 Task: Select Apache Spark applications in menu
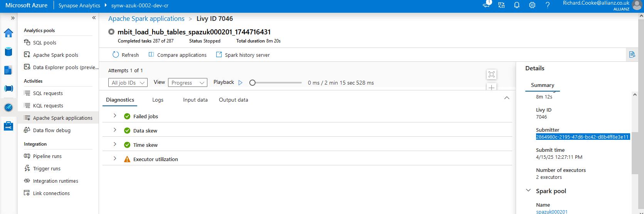[x=58, y=118]
